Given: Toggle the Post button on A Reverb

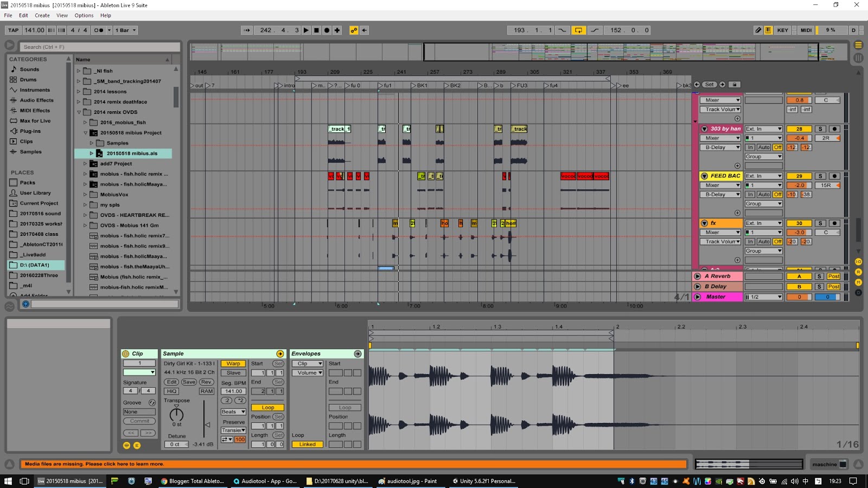Looking at the screenshot, I should coord(834,277).
